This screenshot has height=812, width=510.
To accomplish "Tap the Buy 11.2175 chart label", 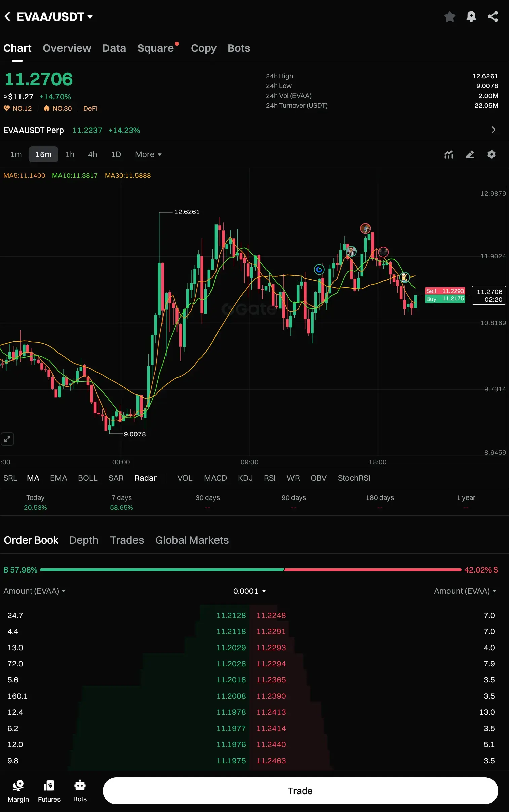I will point(445,299).
